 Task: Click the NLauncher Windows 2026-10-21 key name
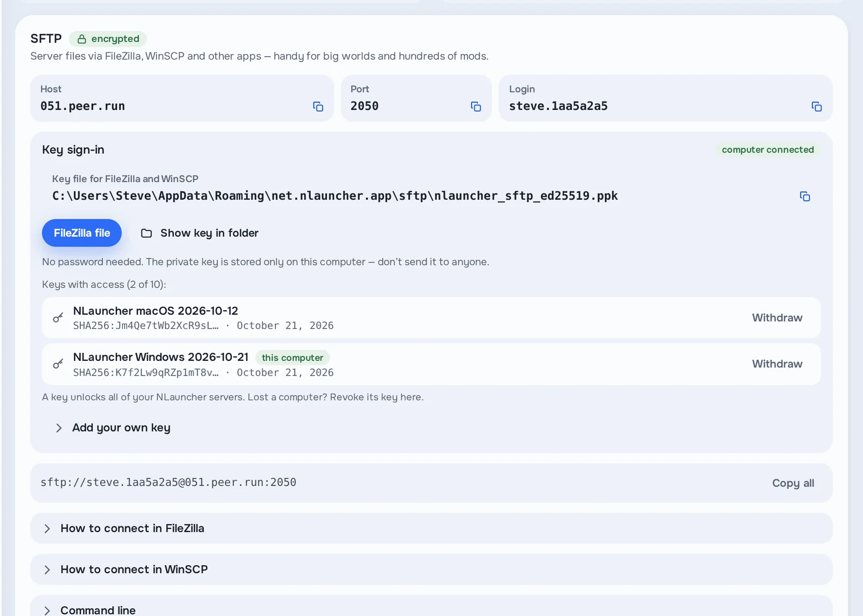coord(161,357)
